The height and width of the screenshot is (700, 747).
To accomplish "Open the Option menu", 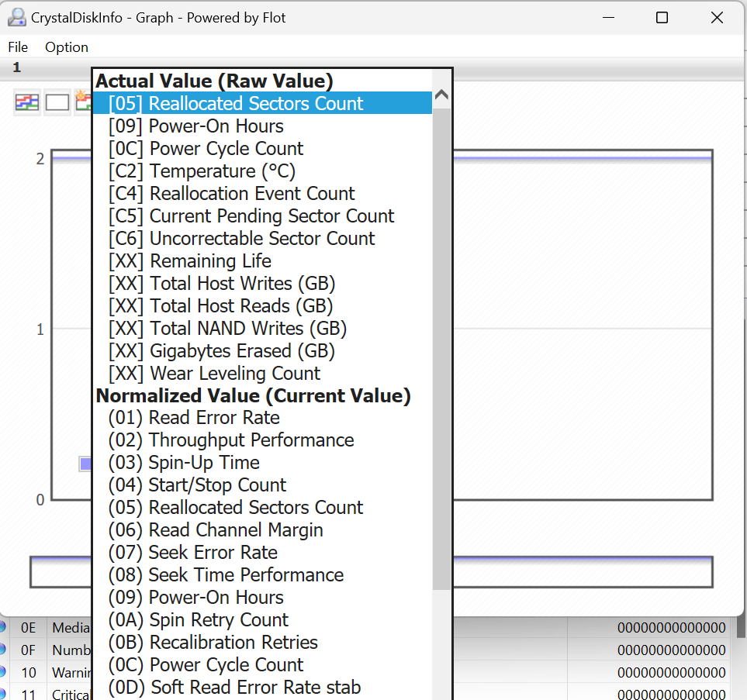I will tap(67, 47).
